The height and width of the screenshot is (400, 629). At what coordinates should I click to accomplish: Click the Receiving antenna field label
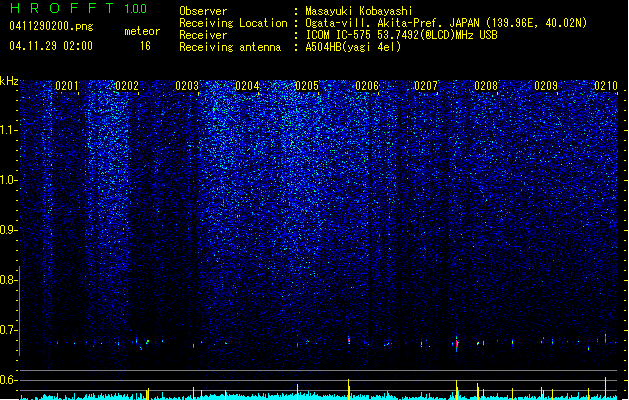230,47
